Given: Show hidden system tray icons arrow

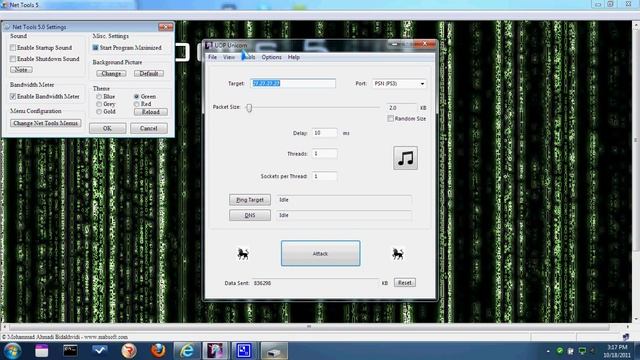Looking at the screenshot, I should (x=548, y=351).
